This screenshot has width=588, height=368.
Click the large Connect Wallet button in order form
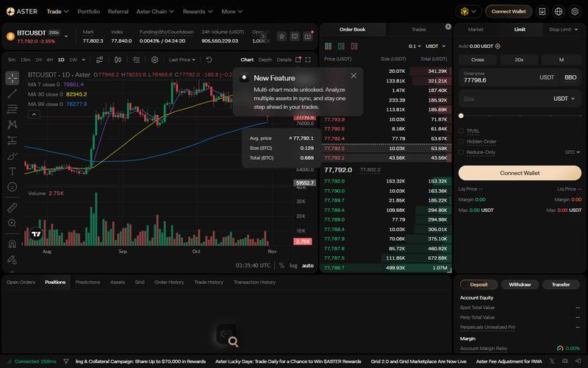point(520,173)
